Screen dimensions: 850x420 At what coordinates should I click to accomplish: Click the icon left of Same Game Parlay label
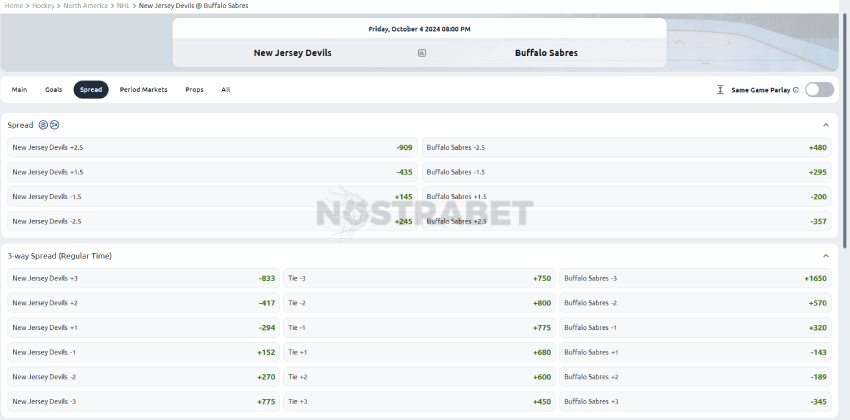tap(720, 89)
